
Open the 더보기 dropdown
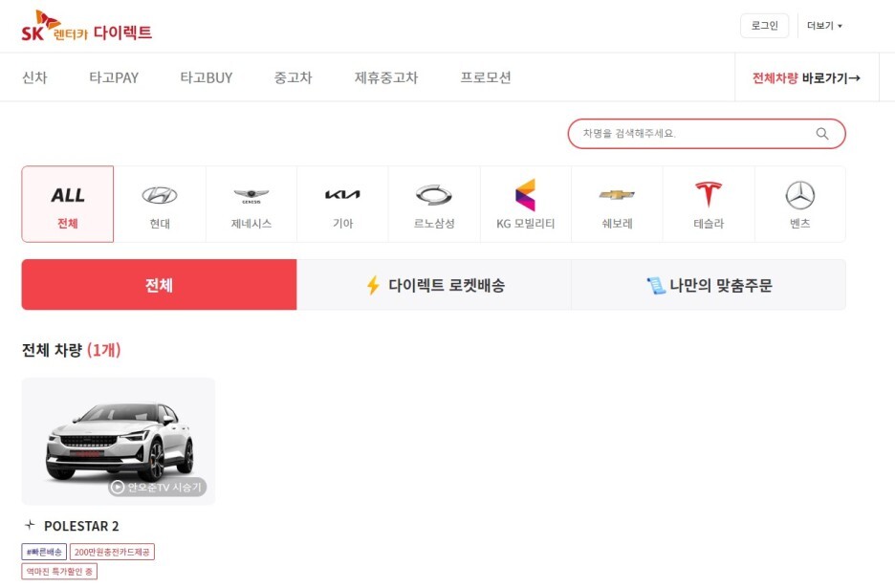[824, 26]
